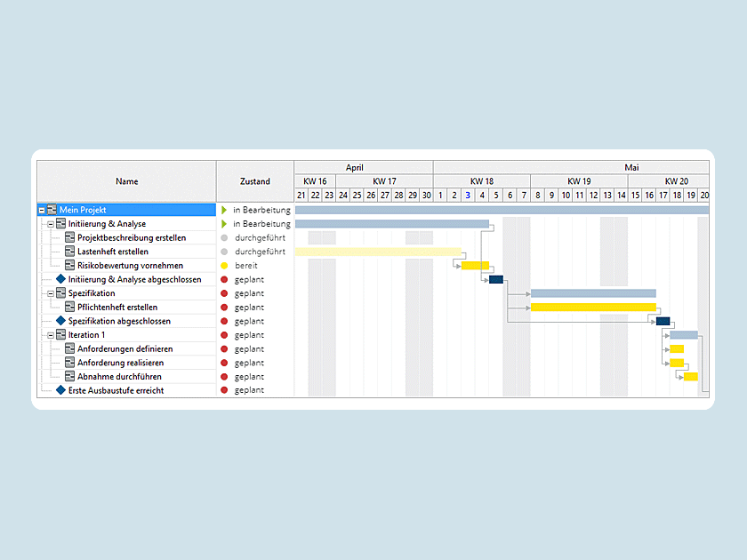Click the Name column header
Image resolution: width=747 pixels, height=560 pixels.
click(x=126, y=180)
